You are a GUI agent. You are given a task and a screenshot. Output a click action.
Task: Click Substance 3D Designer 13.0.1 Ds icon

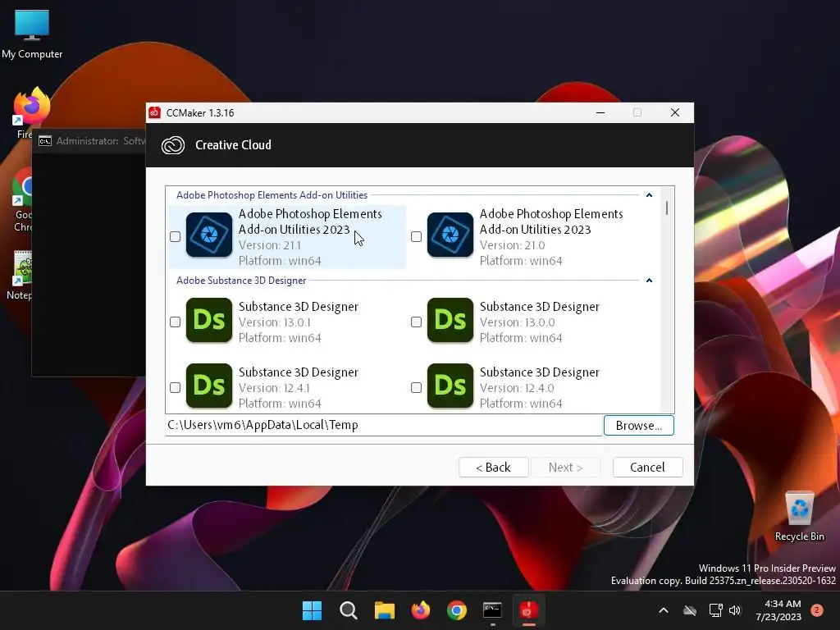point(209,320)
